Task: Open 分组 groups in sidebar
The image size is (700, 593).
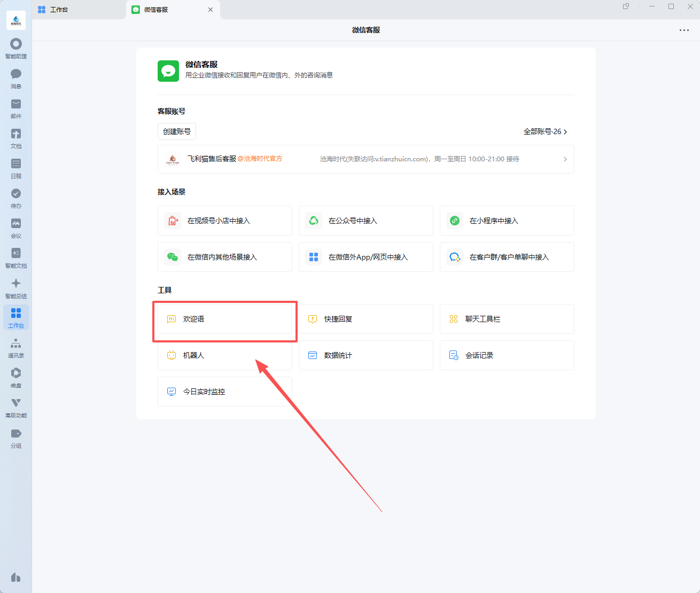Action: [x=16, y=438]
